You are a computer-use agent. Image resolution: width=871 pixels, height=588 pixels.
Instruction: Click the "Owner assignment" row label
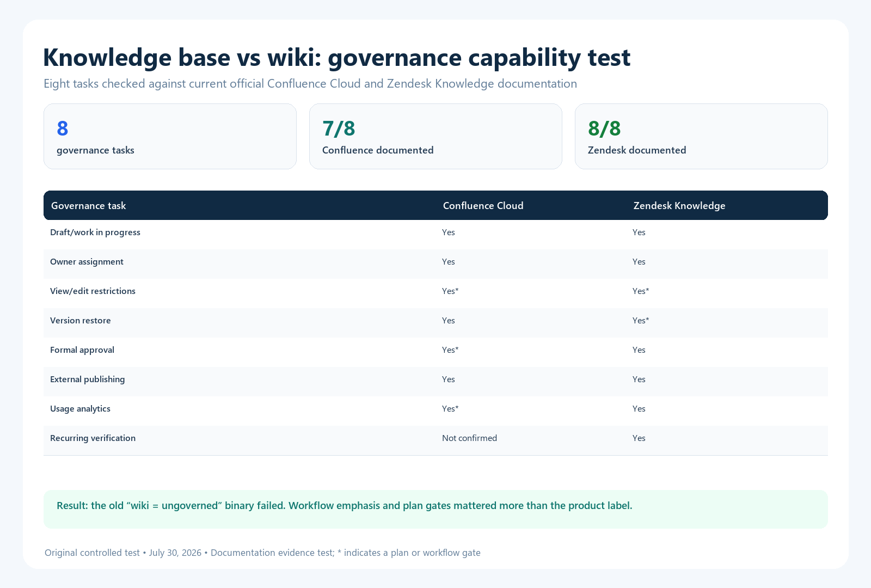87,262
